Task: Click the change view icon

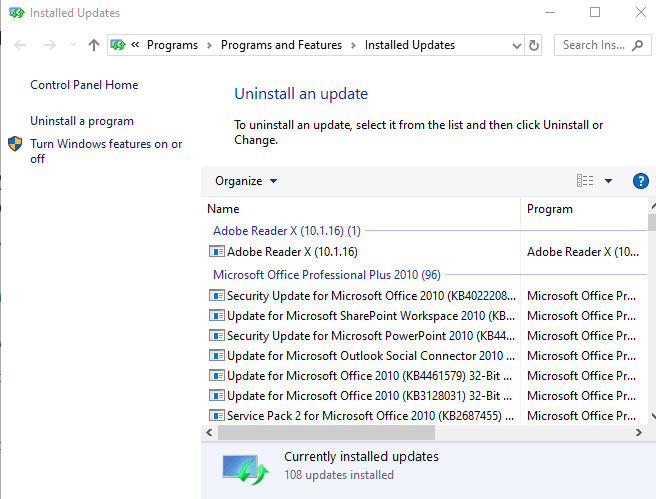Action: [585, 181]
